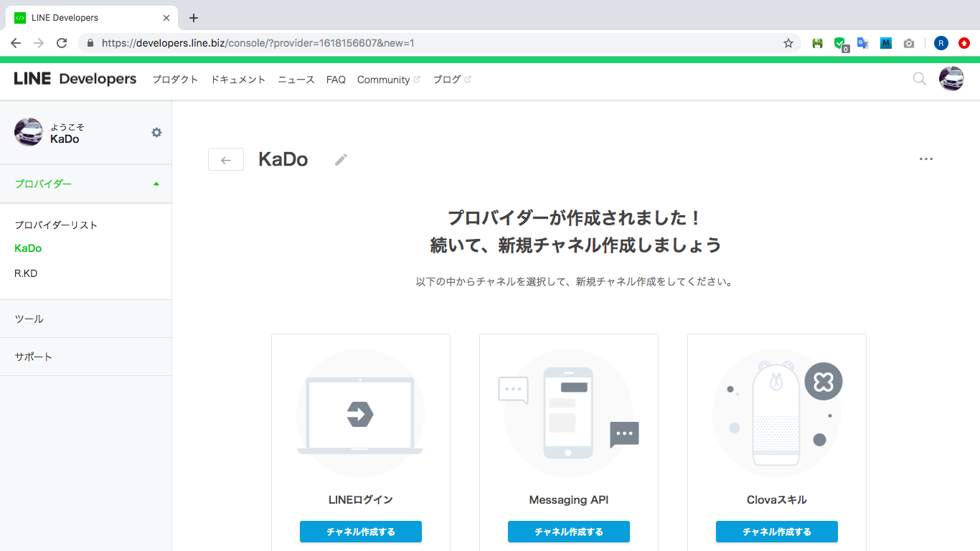Click the blue M extension icon
The image size is (980, 551).
tap(886, 43)
